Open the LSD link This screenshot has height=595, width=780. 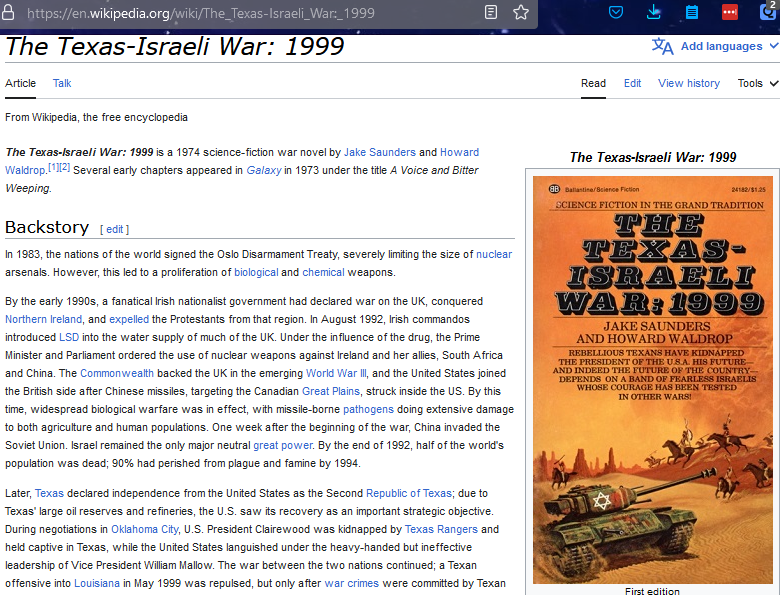(x=69, y=337)
